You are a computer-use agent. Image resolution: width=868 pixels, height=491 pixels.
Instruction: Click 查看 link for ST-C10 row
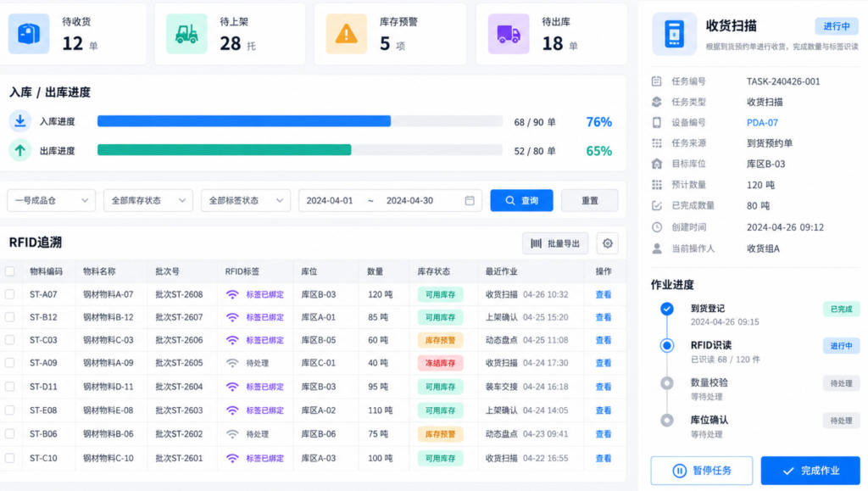point(604,458)
